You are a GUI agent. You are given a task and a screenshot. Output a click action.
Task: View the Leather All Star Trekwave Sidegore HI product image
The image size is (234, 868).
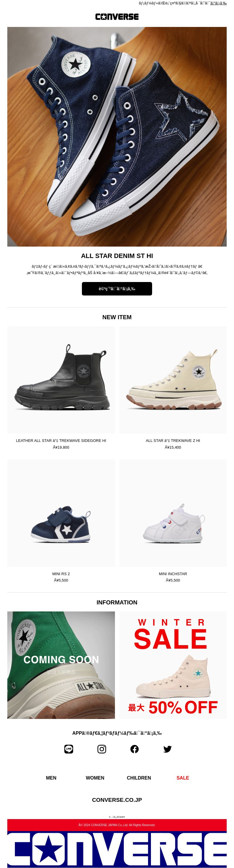click(61, 380)
